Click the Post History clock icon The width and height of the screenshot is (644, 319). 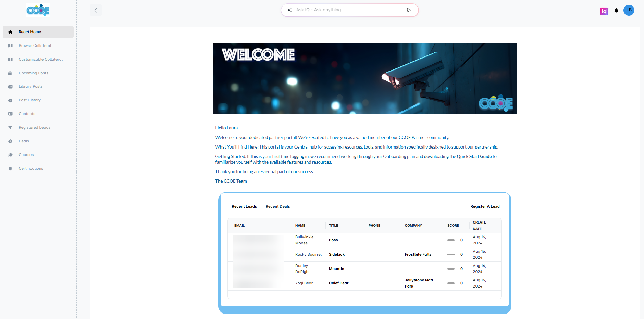pyautogui.click(x=10, y=100)
